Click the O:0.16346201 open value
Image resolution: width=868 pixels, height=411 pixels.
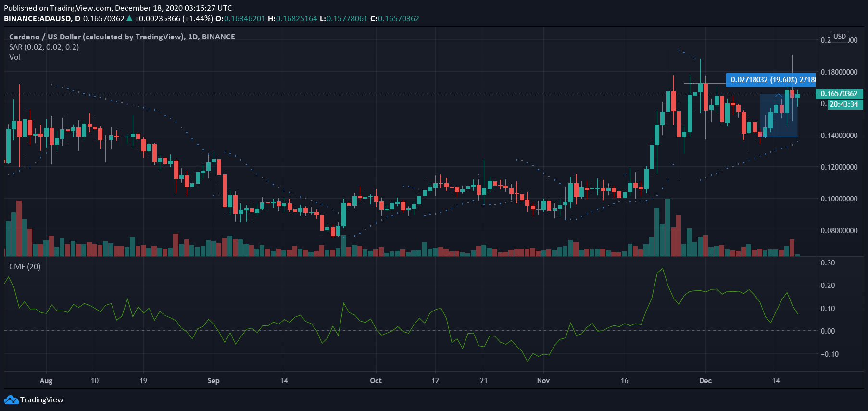pyautogui.click(x=240, y=19)
